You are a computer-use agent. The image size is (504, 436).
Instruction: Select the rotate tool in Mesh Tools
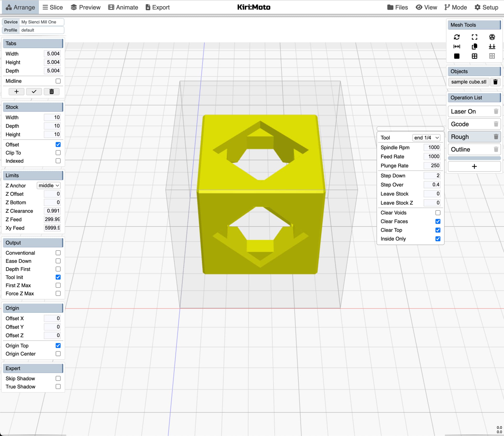457,37
